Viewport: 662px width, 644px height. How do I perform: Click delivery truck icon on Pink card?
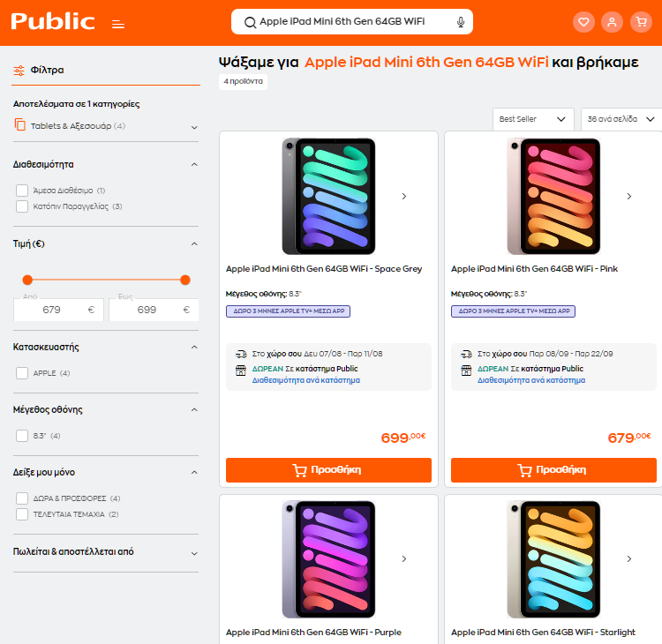(466, 354)
